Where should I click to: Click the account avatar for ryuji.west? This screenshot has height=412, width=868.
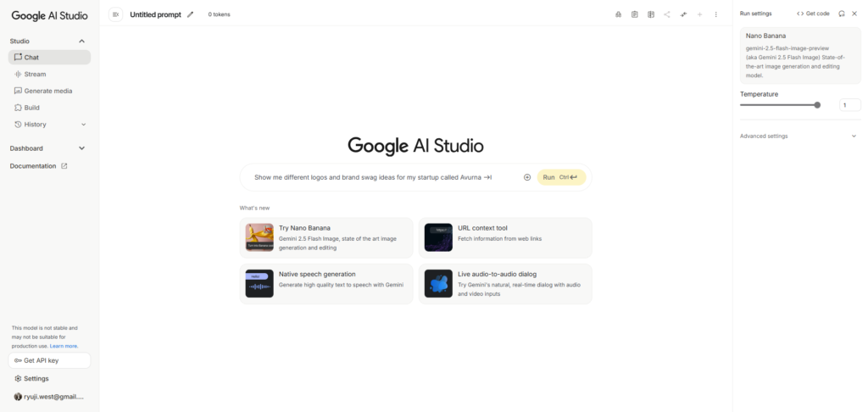(18, 397)
